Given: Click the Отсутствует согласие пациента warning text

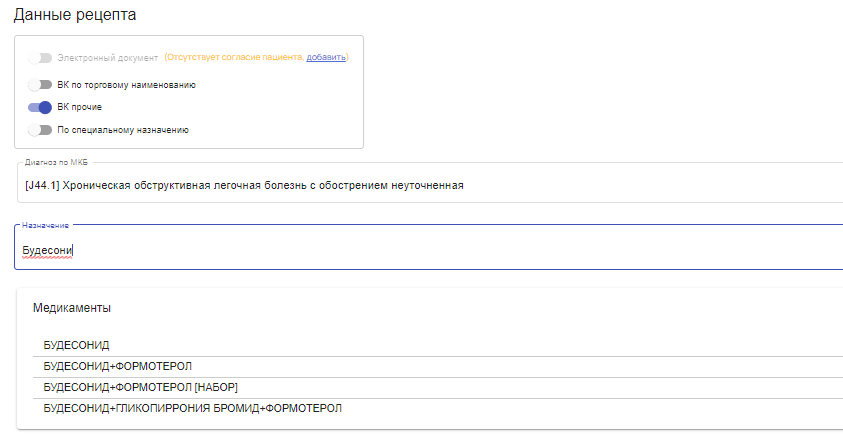Looking at the screenshot, I should pos(234,57).
